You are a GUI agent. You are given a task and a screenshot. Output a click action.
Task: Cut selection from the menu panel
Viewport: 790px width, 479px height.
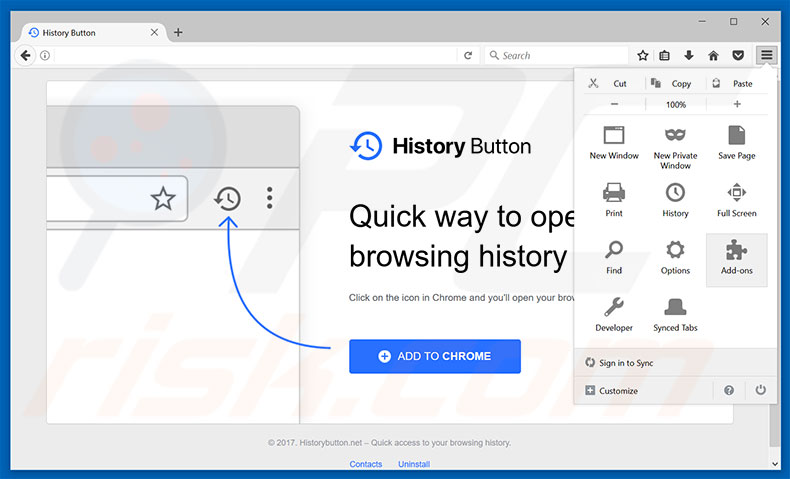point(614,84)
